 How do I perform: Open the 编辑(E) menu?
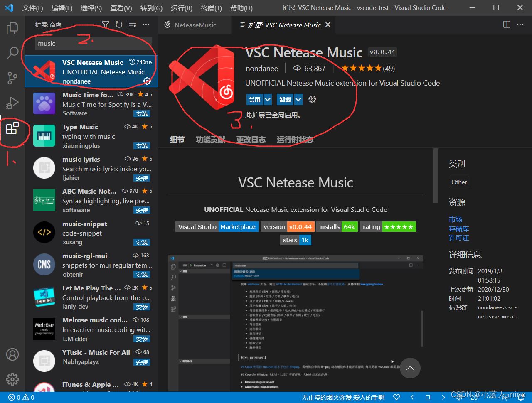click(x=62, y=8)
